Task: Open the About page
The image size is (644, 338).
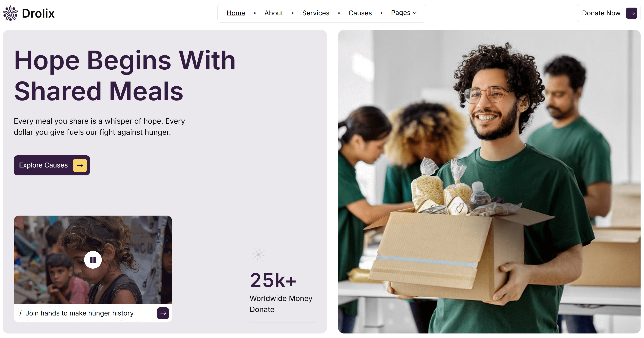Action: pos(274,13)
